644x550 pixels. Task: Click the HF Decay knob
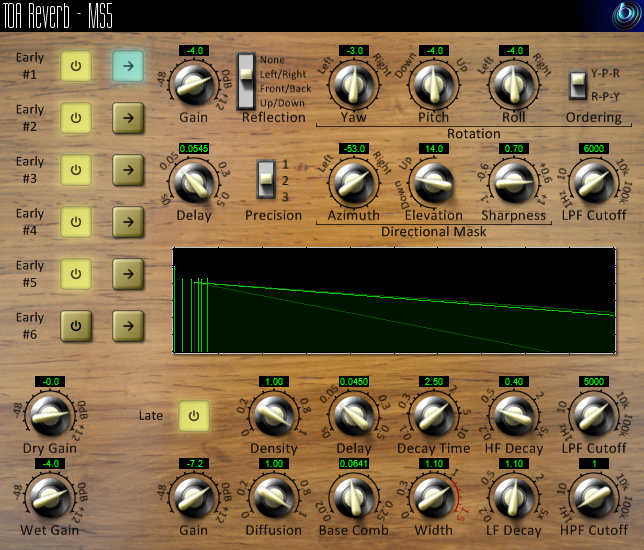point(514,416)
